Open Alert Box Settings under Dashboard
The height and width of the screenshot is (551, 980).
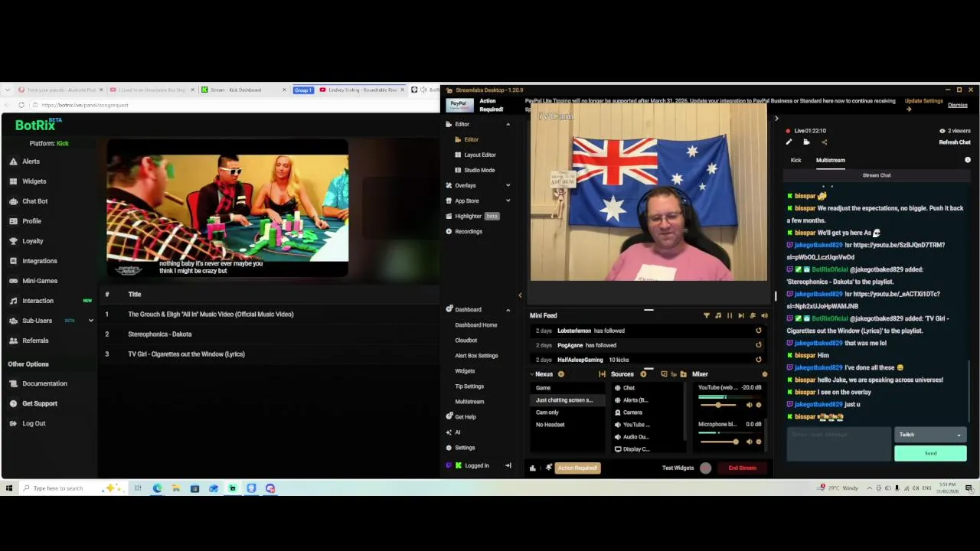pyautogui.click(x=476, y=356)
